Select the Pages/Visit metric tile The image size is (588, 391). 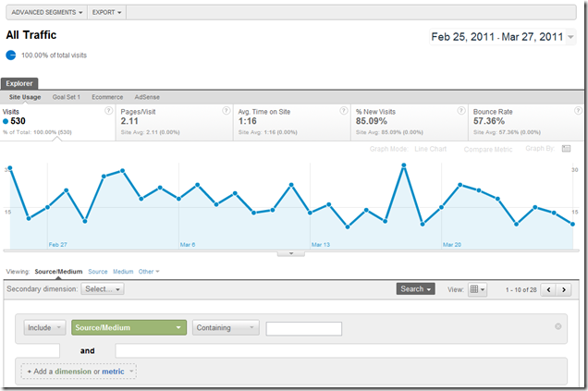click(x=175, y=123)
